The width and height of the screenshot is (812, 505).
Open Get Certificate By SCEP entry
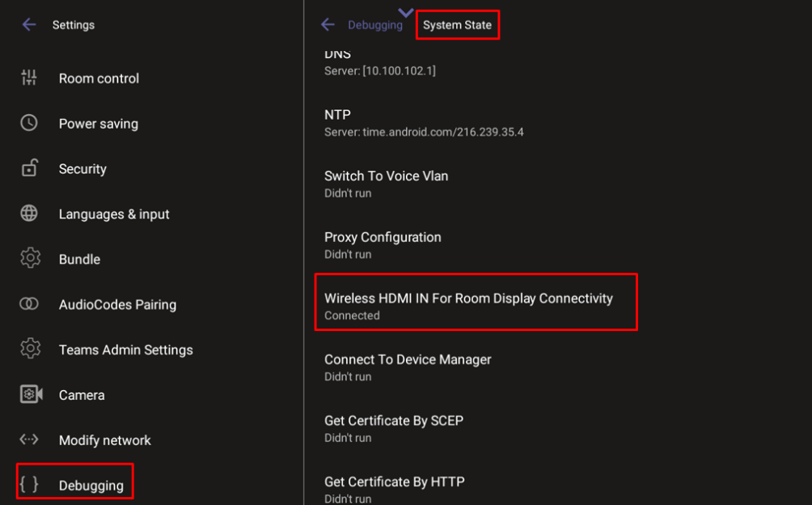tap(393, 428)
